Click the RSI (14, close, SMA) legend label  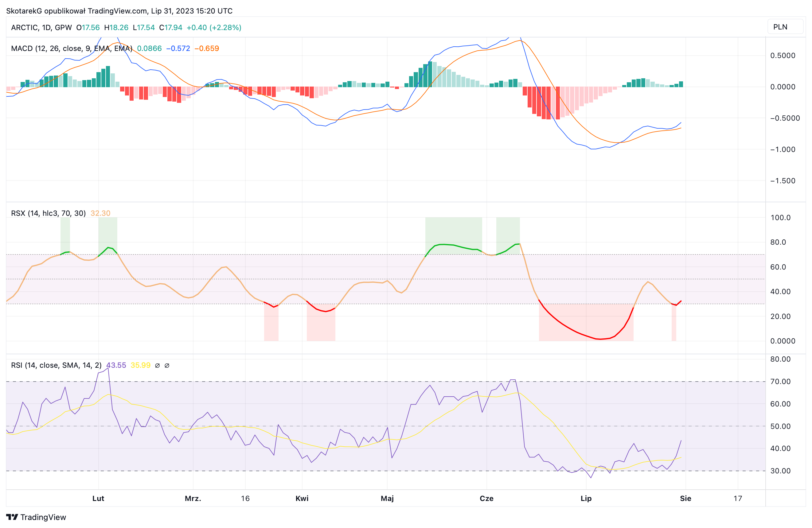click(56, 365)
